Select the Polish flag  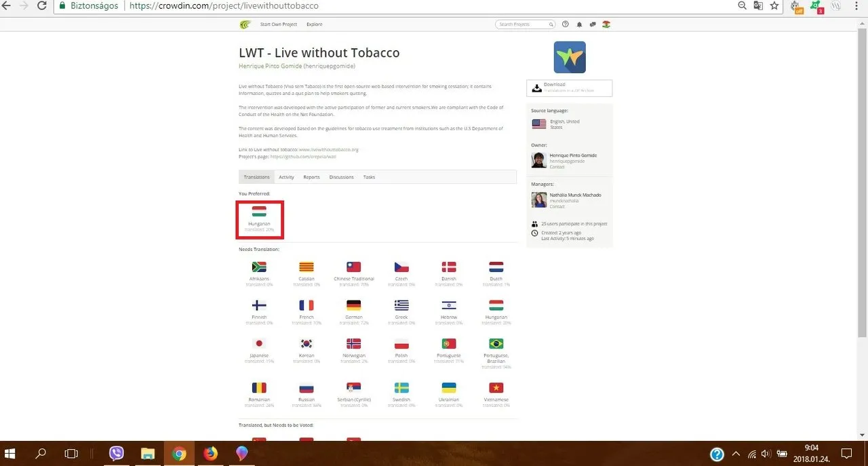click(x=401, y=344)
